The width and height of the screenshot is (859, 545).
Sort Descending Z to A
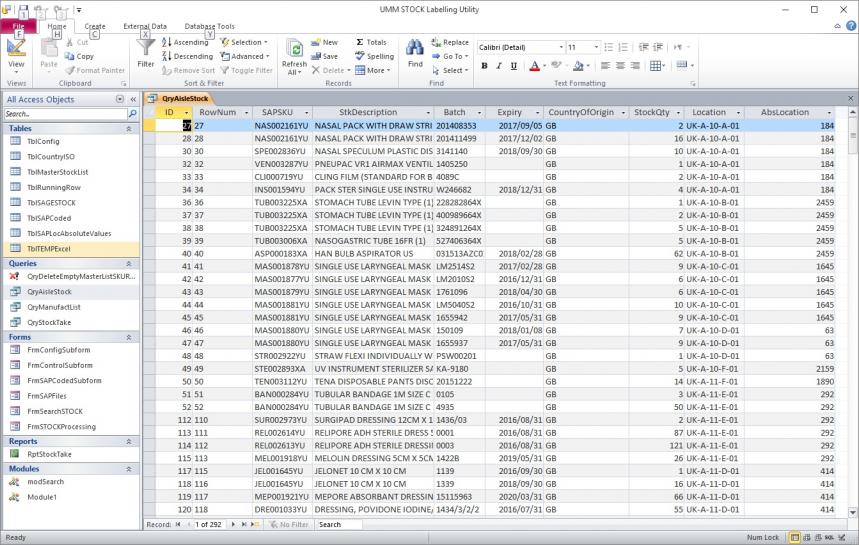[187, 56]
